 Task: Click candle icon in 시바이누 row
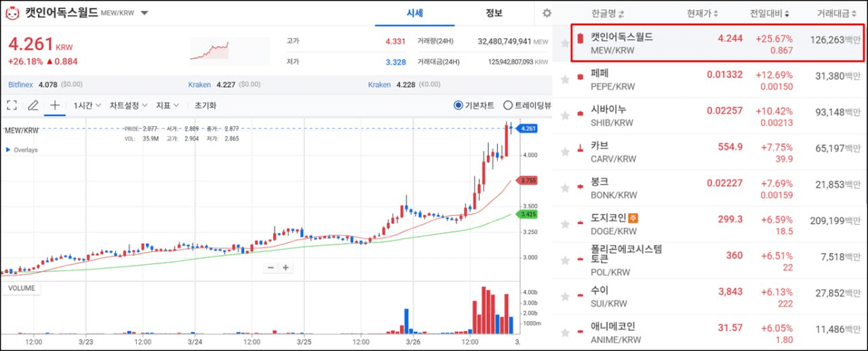(580, 112)
